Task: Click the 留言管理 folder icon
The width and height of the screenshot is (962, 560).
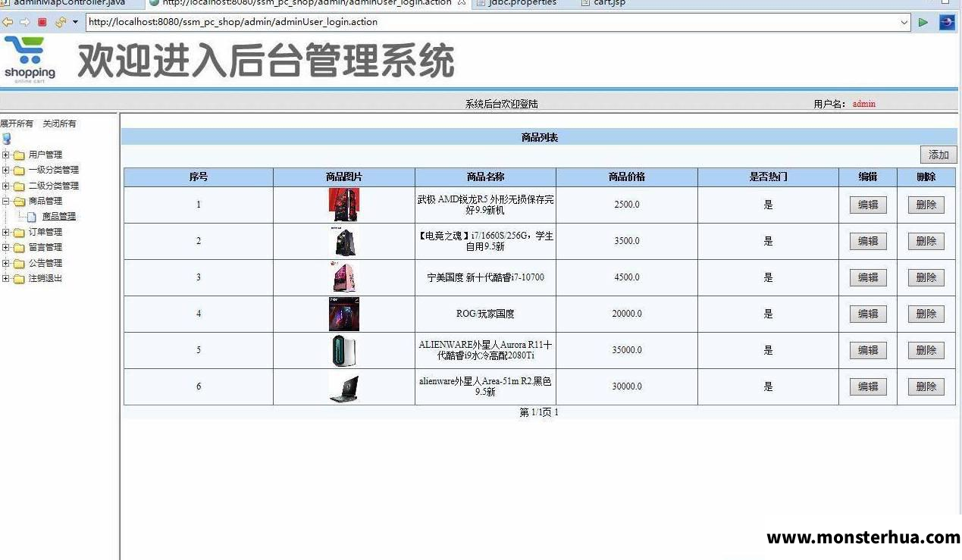Action: (19, 248)
